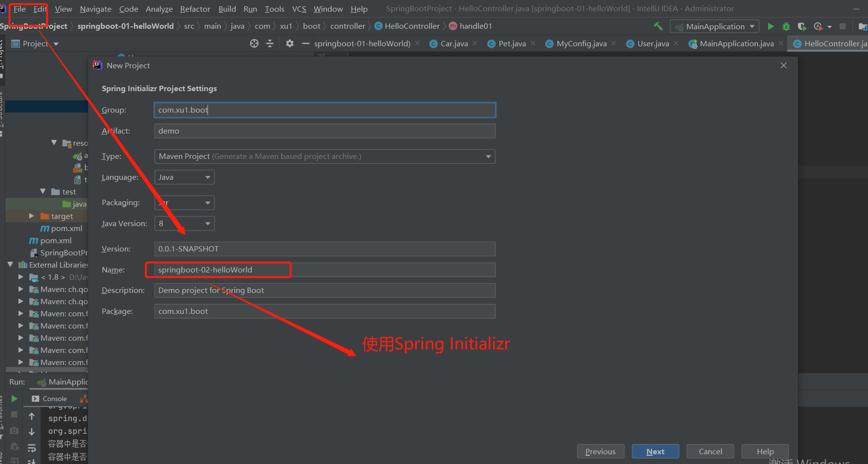Open the Console tab in Run panel
This screenshot has height=464, width=868.
point(49,399)
